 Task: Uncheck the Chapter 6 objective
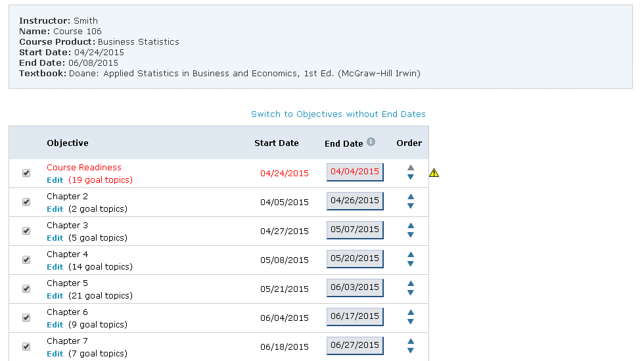pyautogui.click(x=26, y=318)
